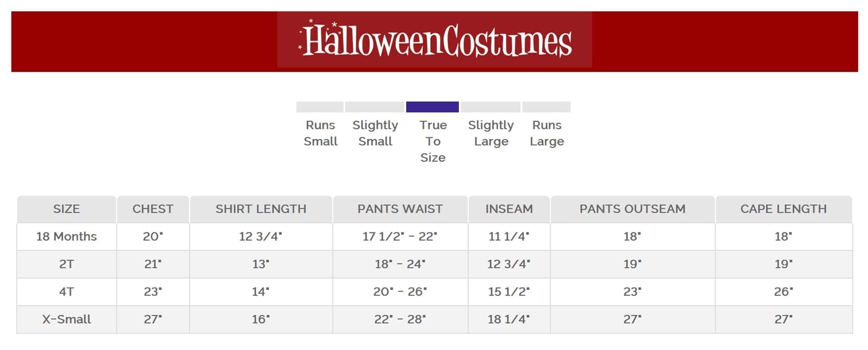Select the Runs Small fit bar segment

coord(320,107)
